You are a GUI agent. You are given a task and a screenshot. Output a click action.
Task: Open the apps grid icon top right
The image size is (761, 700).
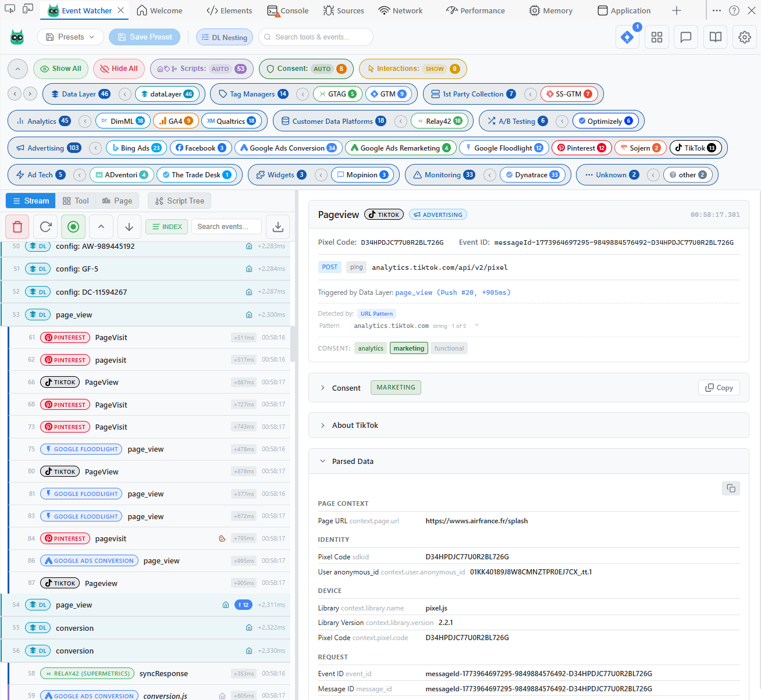656,37
